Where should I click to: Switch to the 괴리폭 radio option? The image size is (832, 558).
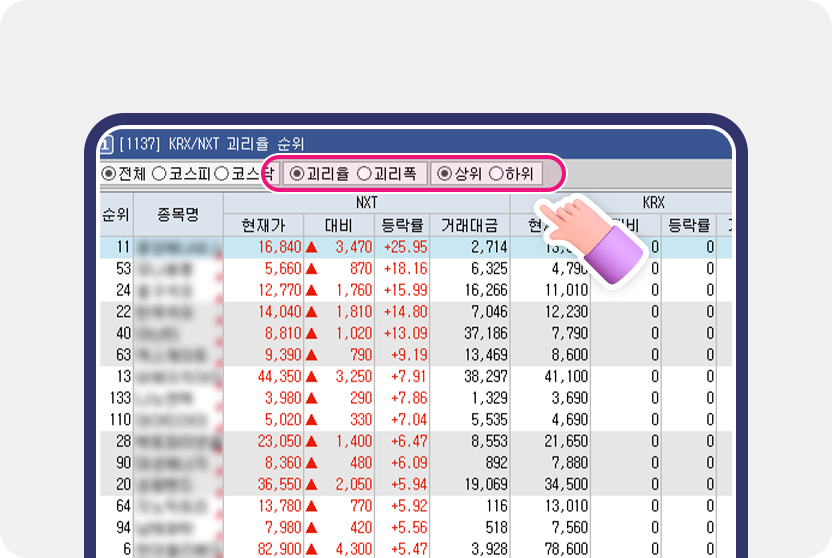click(364, 173)
